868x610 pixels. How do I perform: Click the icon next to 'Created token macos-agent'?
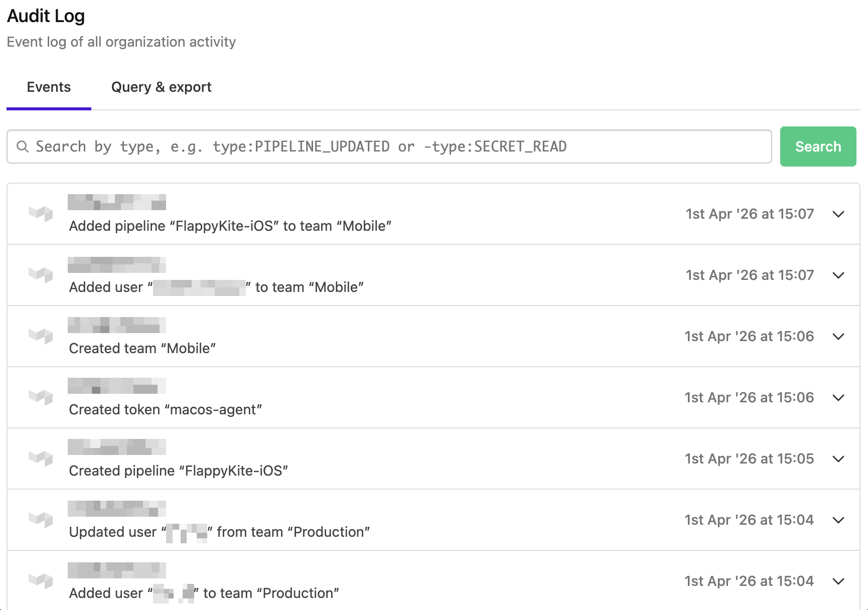pyautogui.click(x=41, y=397)
